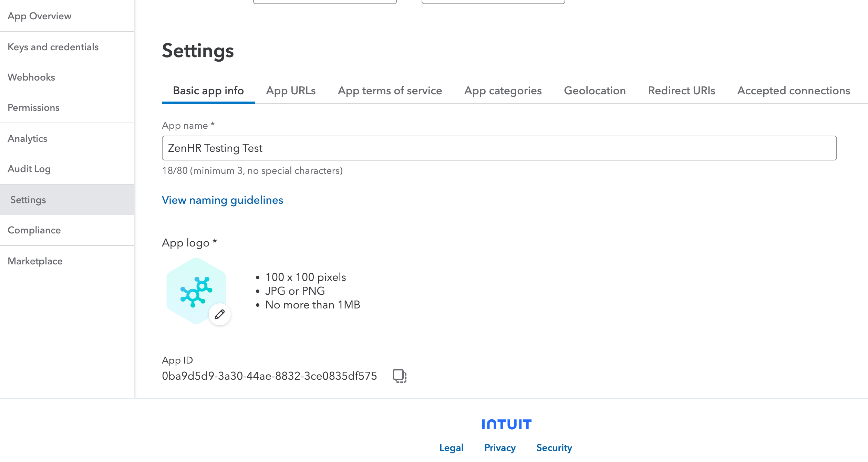Screen dimensions: 868x462
Task: Select the Basic app info tab
Action: point(208,91)
